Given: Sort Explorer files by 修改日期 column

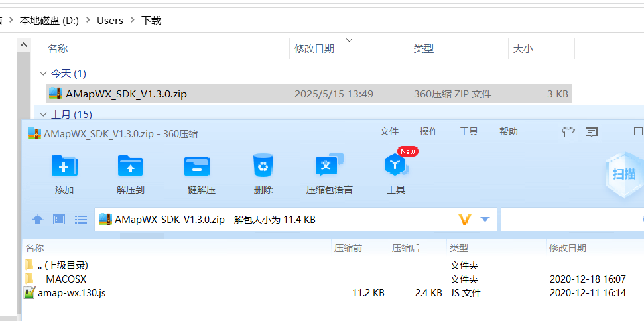Looking at the screenshot, I should pyautogui.click(x=314, y=49).
